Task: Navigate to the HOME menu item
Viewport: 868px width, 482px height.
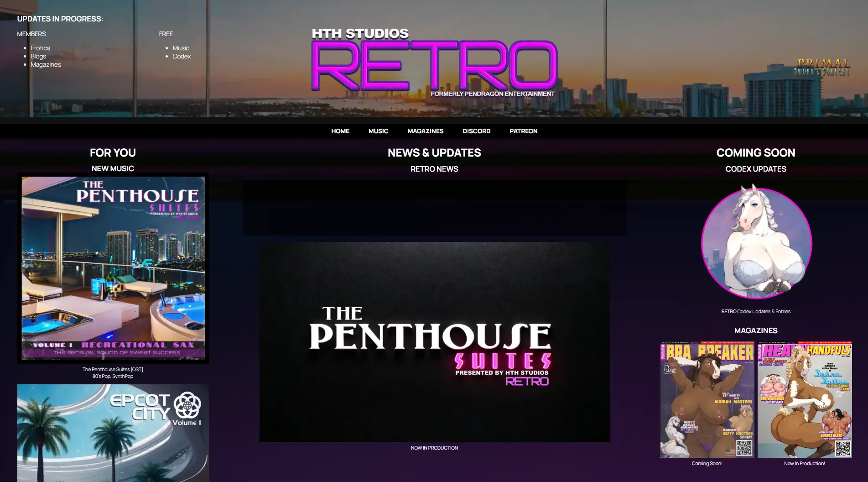Action: pos(340,131)
